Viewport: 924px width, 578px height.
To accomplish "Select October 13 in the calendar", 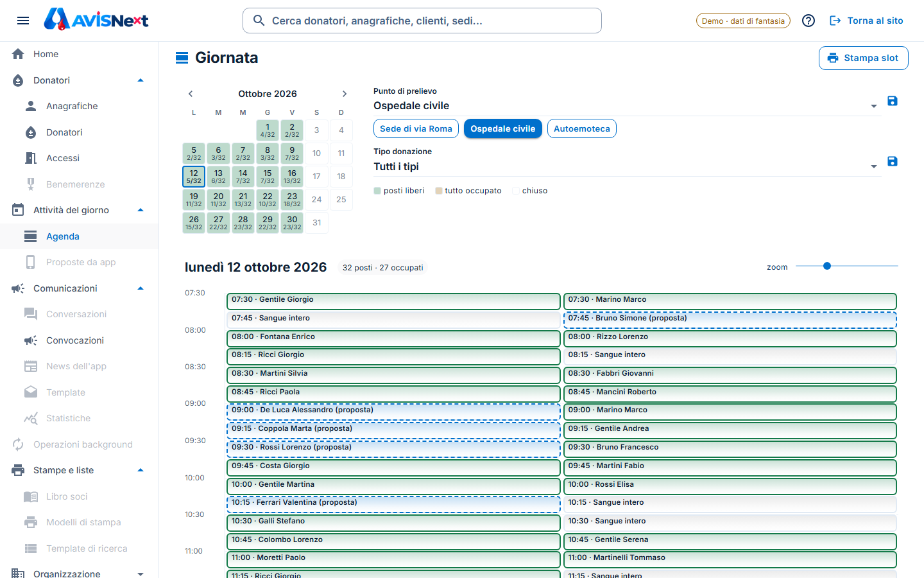I will pos(218,176).
